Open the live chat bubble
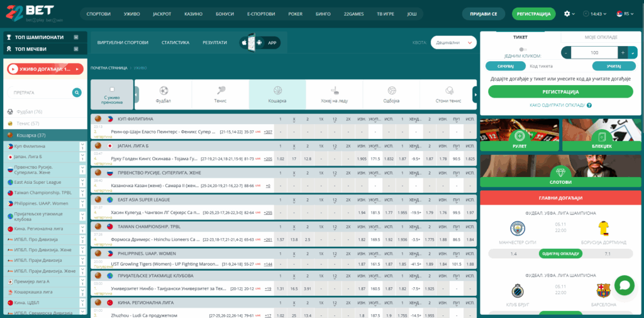644x318 pixels. click(624, 285)
